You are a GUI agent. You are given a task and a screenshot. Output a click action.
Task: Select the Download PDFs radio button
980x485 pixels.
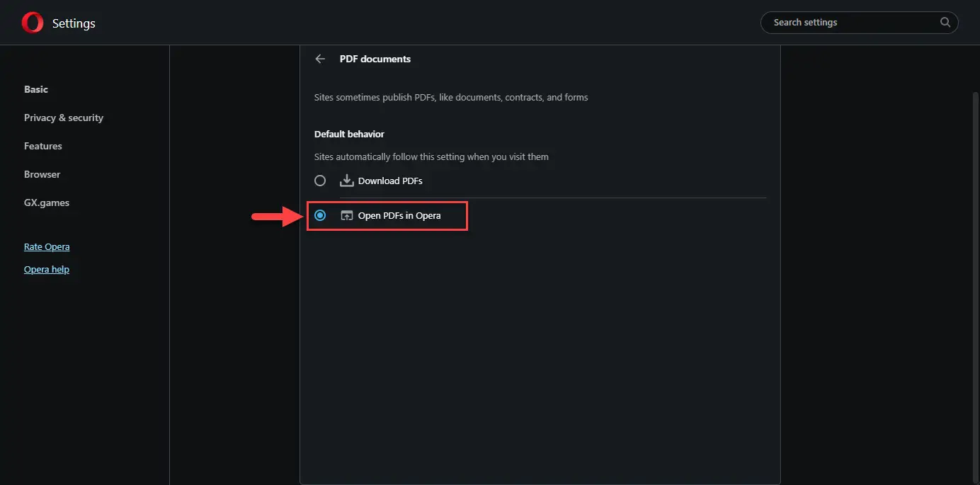tap(320, 181)
